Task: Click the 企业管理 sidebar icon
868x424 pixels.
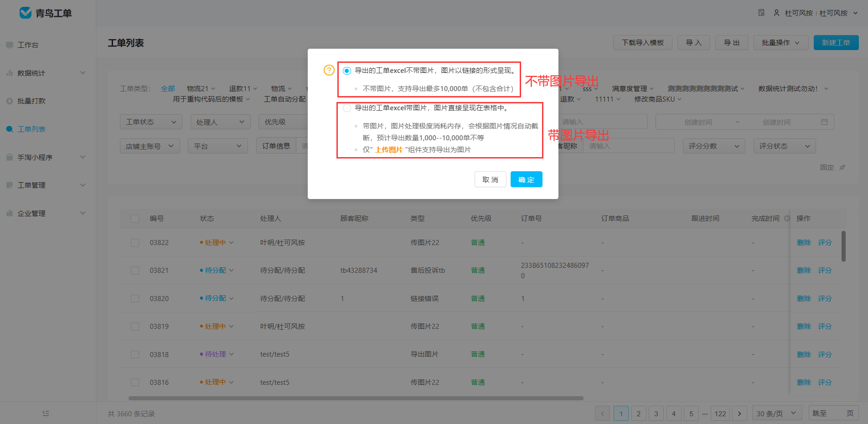Action: pyautogui.click(x=10, y=213)
